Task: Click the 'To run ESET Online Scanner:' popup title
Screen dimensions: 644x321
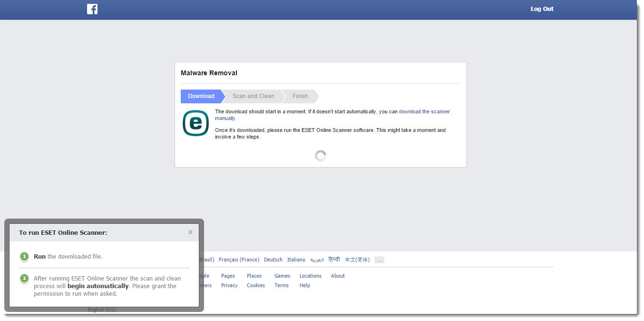Action: point(63,233)
